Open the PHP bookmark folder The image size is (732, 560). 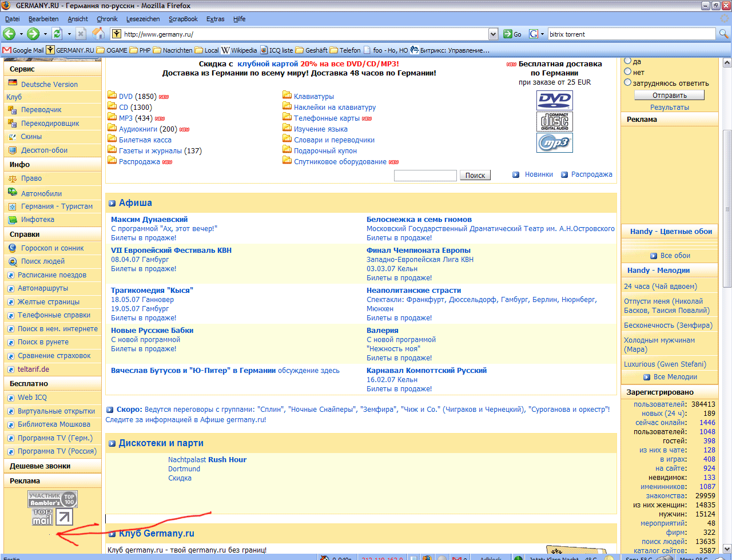coord(140,50)
